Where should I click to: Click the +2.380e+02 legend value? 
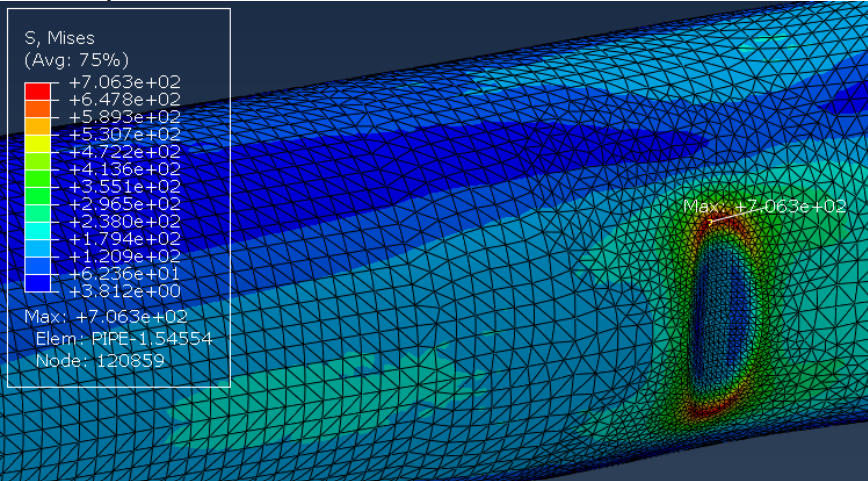pyautogui.click(x=125, y=221)
